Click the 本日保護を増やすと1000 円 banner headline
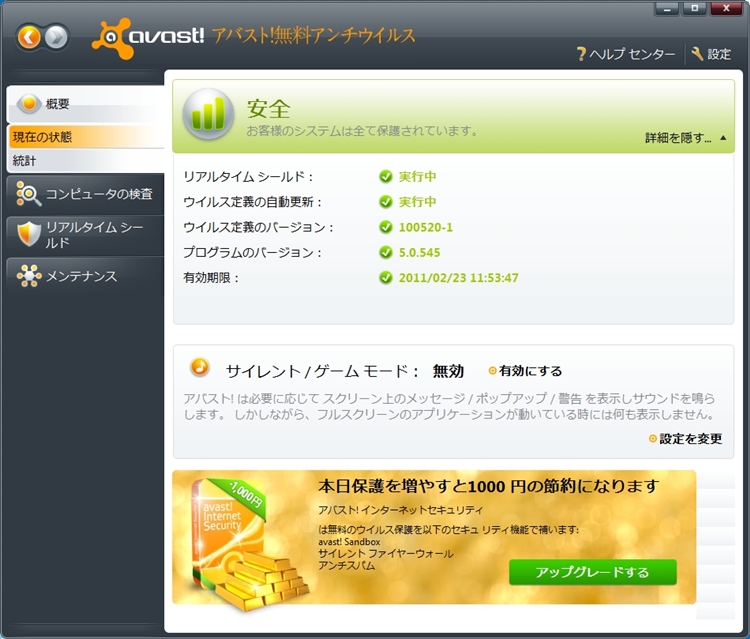Image resolution: width=750 pixels, height=639 pixels. (x=489, y=486)
